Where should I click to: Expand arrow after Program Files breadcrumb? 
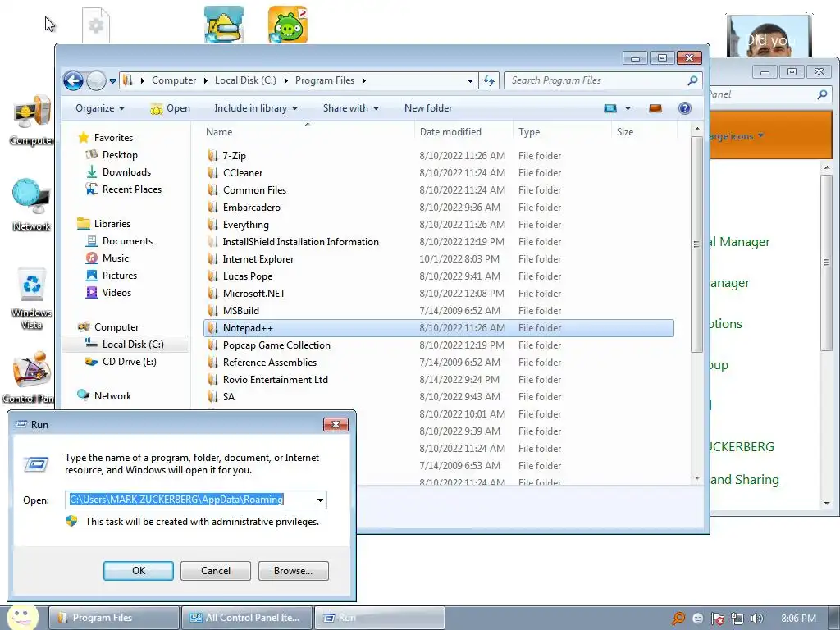tap(363, 80)
